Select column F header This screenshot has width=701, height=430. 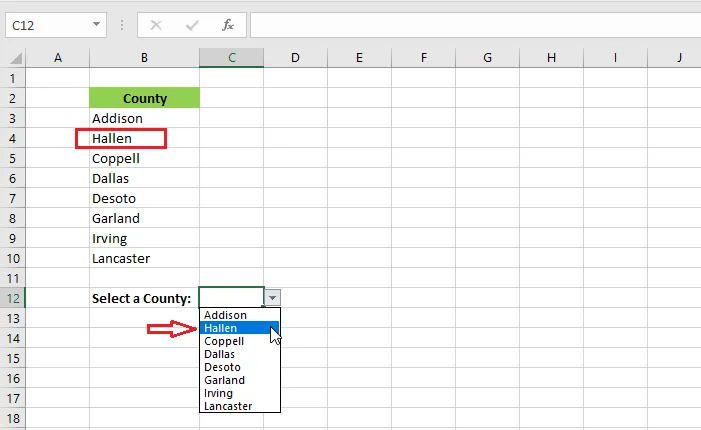coord(423,58)
